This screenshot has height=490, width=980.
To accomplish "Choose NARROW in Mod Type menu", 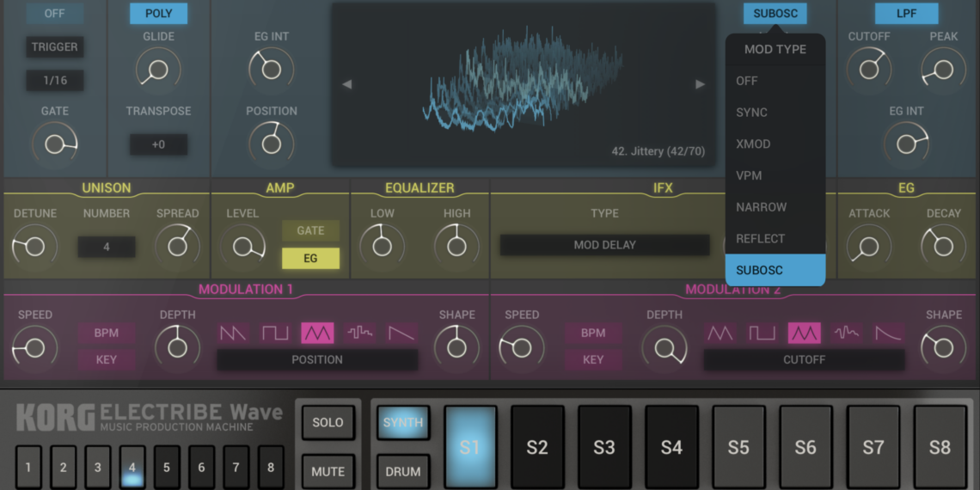I will click(x=775, y=207).
